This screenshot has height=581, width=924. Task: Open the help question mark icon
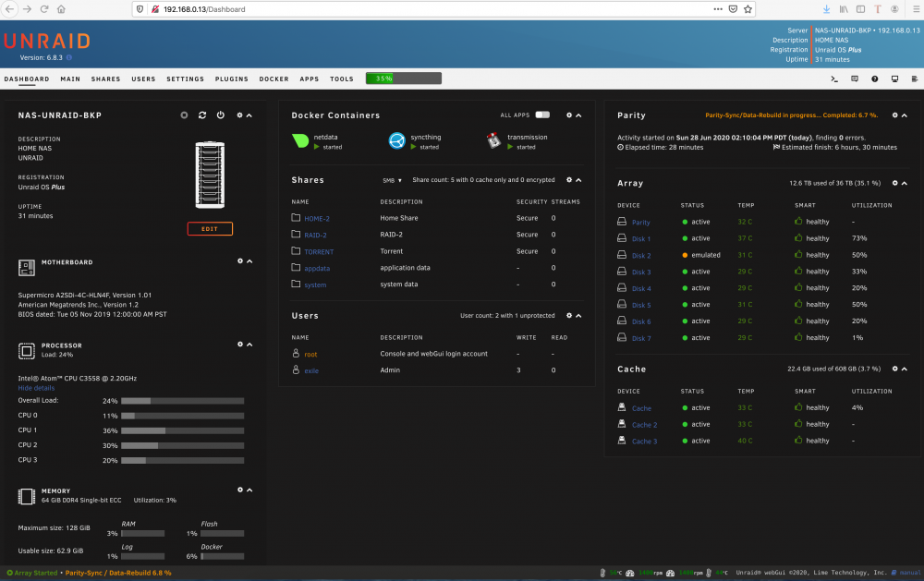(x=874, y=79)
